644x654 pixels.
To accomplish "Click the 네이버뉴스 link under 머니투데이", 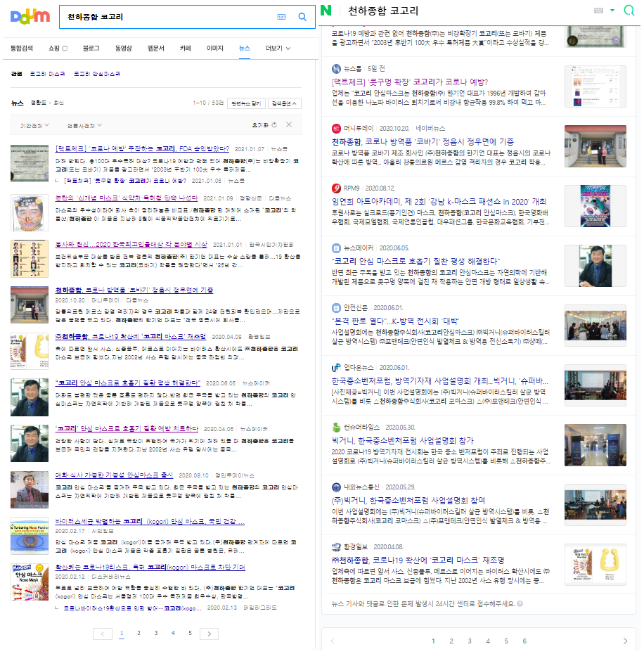I will click(x=430, y=129).
